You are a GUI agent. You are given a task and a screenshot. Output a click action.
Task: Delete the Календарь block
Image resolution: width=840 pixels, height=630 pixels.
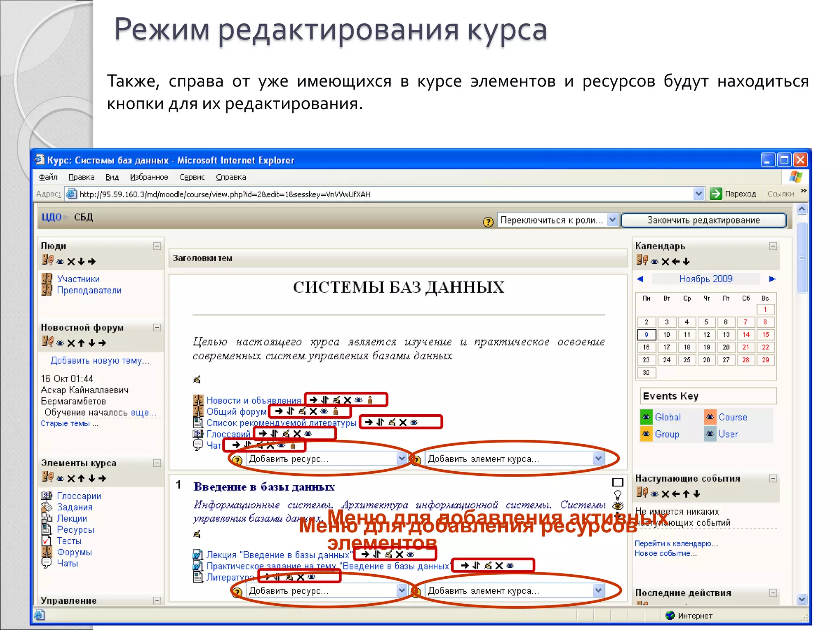[x=665, y=262]
